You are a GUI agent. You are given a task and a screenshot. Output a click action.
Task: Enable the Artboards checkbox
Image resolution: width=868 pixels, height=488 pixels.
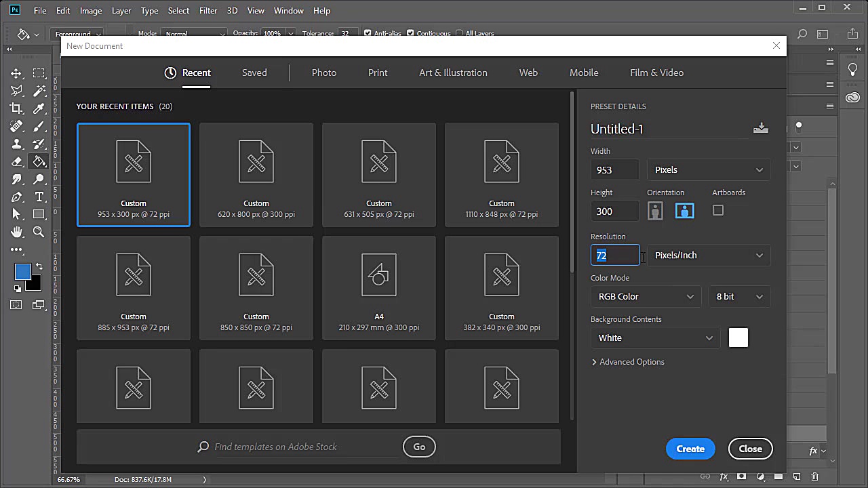(x=718, y=211)
